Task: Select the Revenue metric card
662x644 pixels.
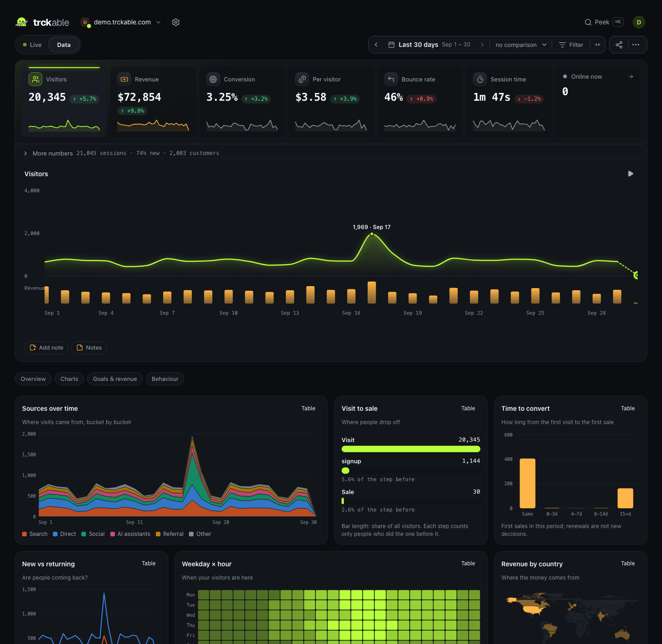Action: point(153,102)
